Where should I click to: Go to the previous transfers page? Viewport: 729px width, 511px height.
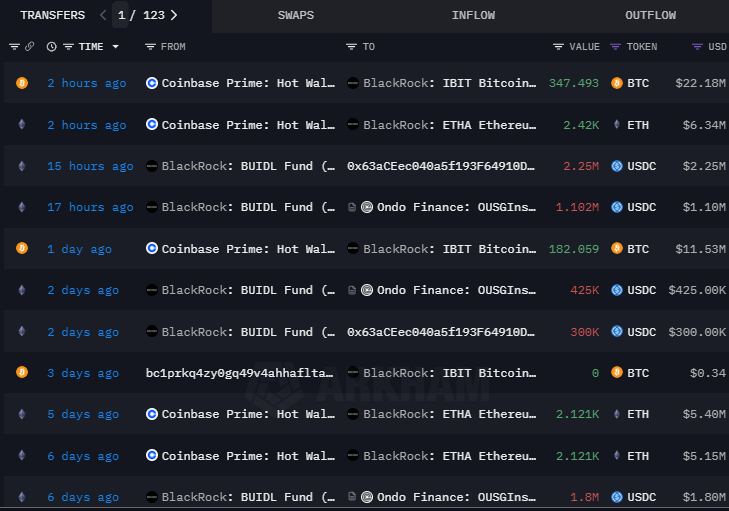[x=103, y=15]
